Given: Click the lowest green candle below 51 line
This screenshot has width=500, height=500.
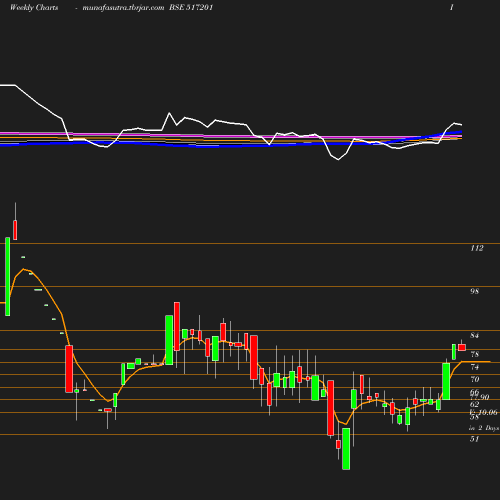Looking at the screenshot, I should pyautogui.click(x=346, y=449).
